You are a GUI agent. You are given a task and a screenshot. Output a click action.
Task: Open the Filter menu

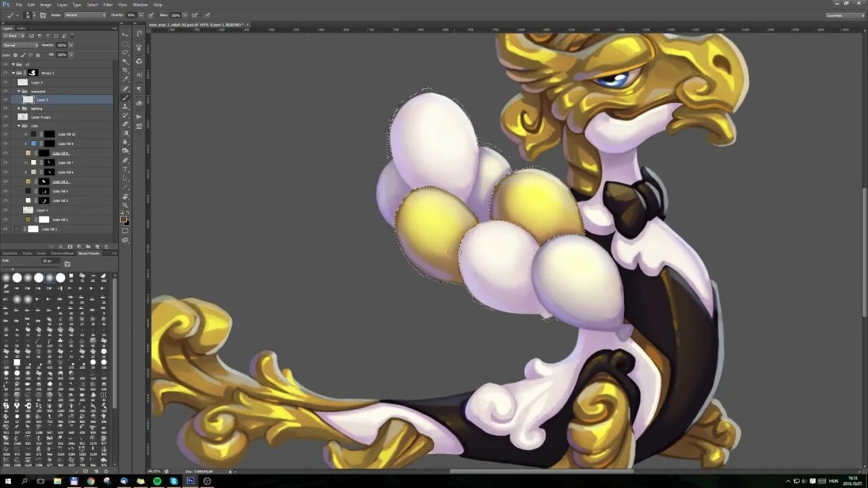pos(108,5)
